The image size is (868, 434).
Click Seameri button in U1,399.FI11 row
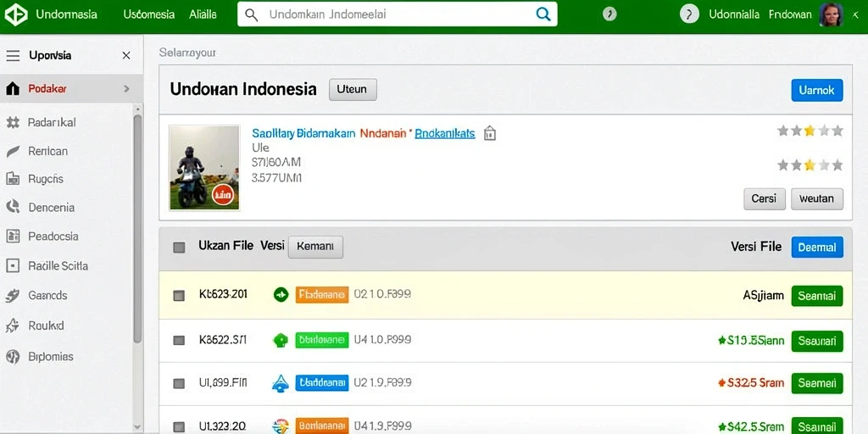(817, 383)
